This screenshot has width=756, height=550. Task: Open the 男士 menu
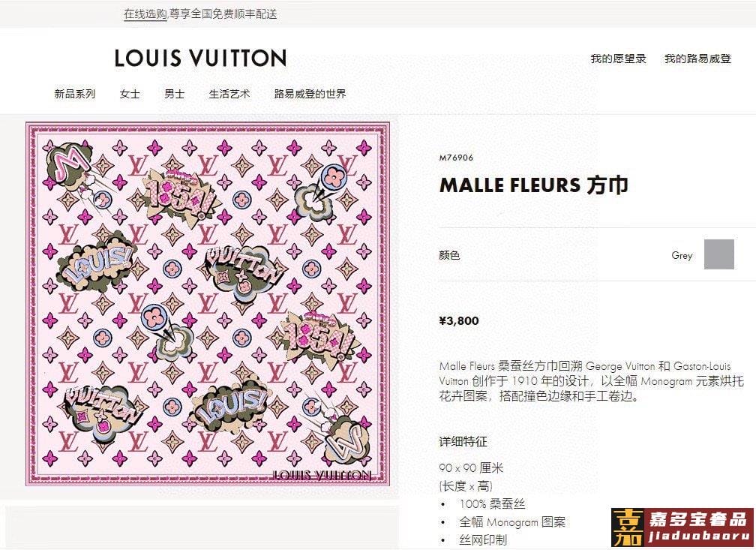[175, 94]
